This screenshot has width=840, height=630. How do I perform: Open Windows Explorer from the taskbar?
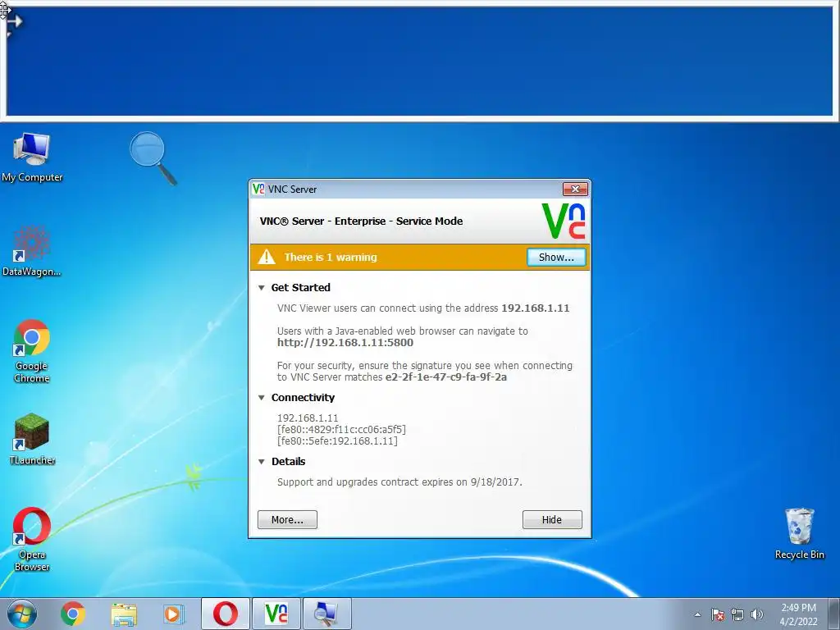pos(124,614)
